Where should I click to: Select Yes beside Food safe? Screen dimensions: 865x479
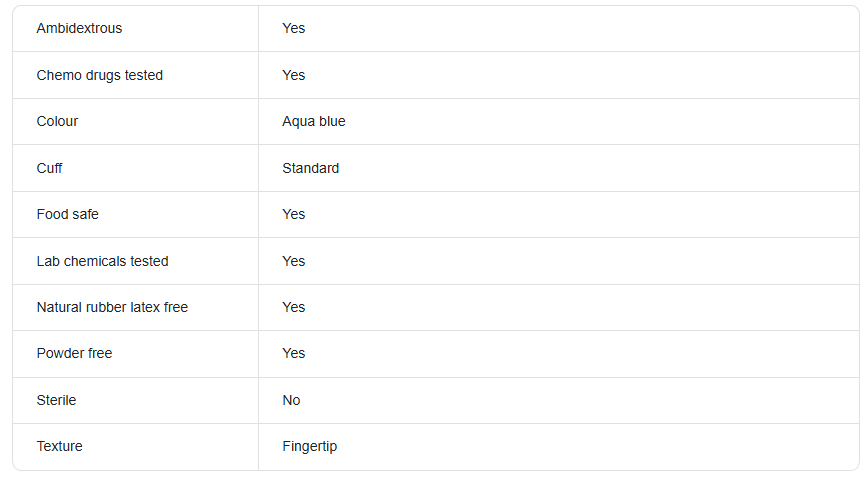pyautogui.click(x=293, y=214)
